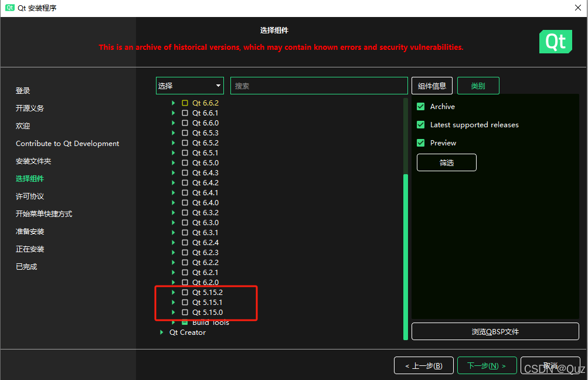Check the Qt 5.15.0 checkbox
The height and width of the screenshot is (380, 588).
[x=185, y=313]
